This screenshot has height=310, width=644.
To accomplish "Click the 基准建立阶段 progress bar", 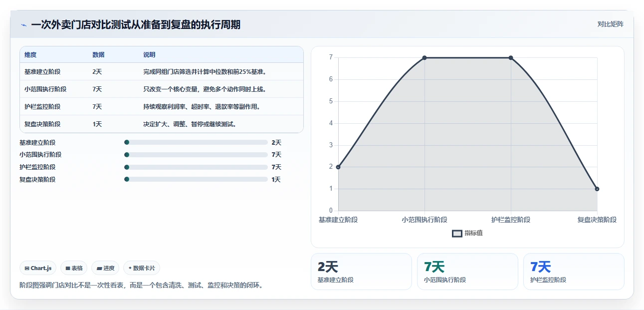I will (x=196, y=142).
